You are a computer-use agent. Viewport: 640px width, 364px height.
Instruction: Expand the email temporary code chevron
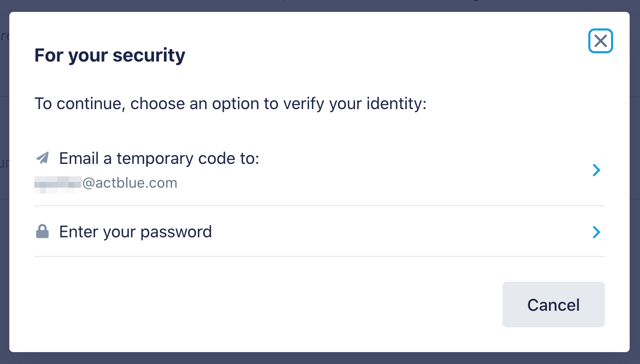click(597, 170)
